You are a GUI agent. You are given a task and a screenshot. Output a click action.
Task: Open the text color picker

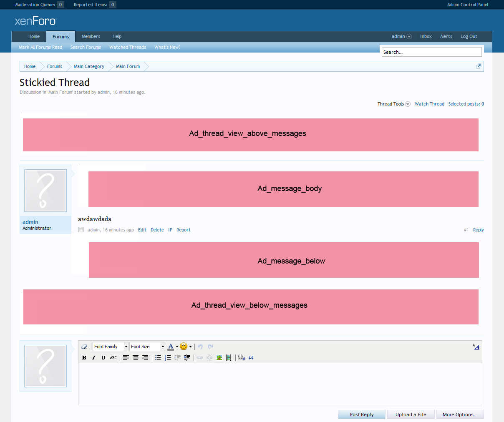(171, 347)
